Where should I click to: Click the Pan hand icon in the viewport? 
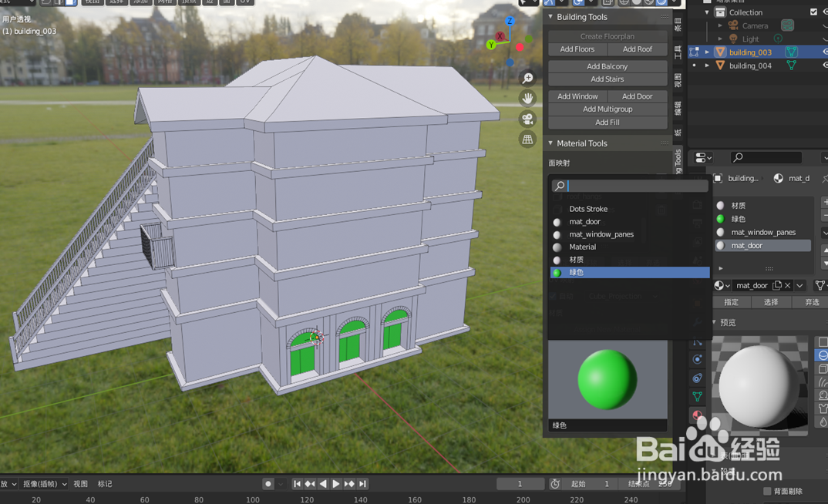click(x=527, y=97)
